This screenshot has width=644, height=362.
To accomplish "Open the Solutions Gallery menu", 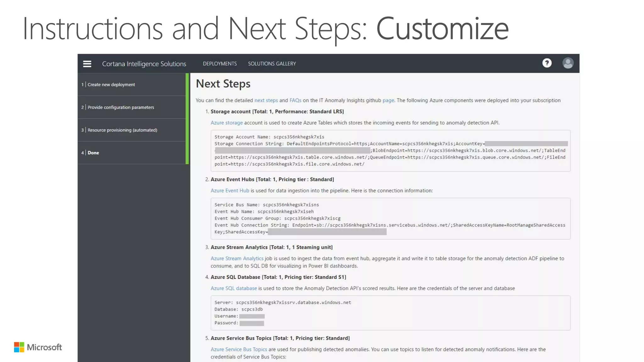I will pos(272,64).
